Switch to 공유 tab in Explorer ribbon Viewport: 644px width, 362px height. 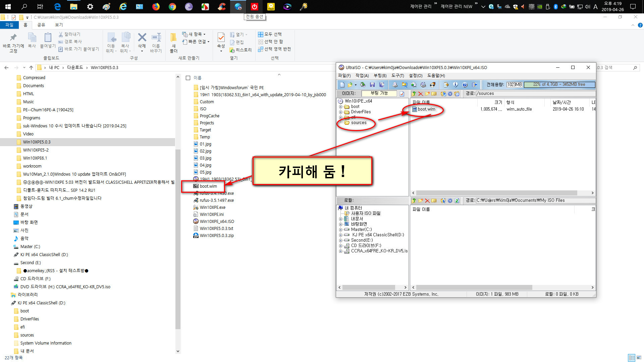pos(41,25)
